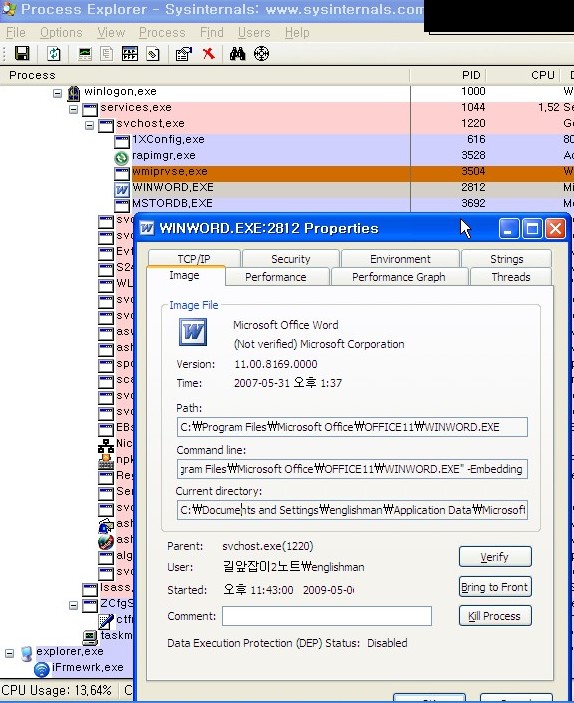Screen dimensions: 574x703
Task: Click the crosshair Find Window's Process icon
Action: (x=261, y=54)
